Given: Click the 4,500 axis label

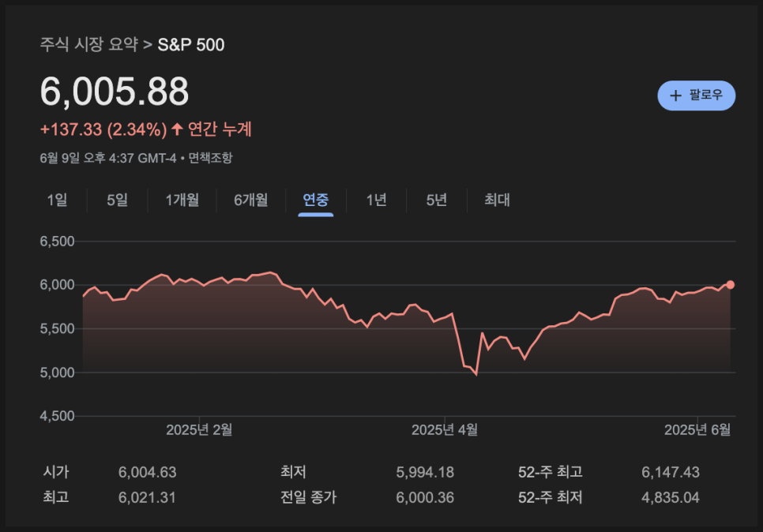Looking at the screenshot, I should pos(57,416).
